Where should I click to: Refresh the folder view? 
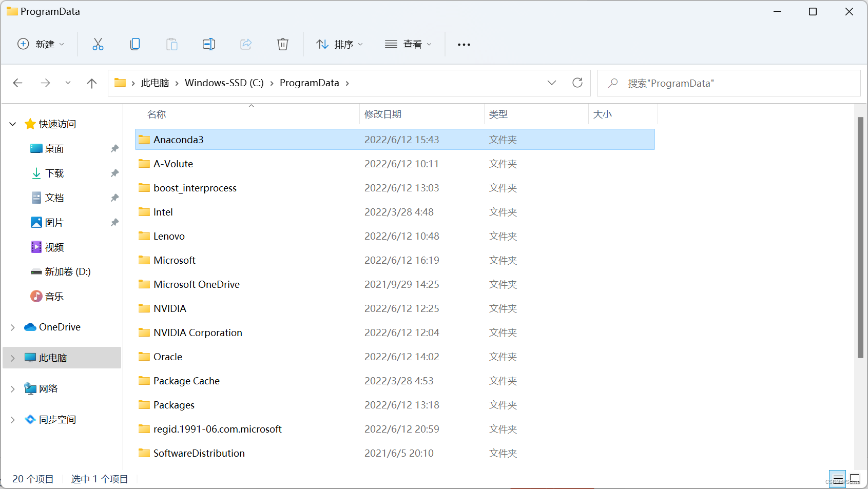point(577,83)
